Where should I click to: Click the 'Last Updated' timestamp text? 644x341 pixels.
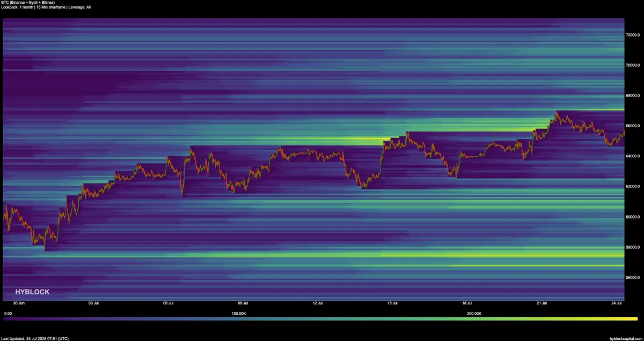[x=35, y=338]
